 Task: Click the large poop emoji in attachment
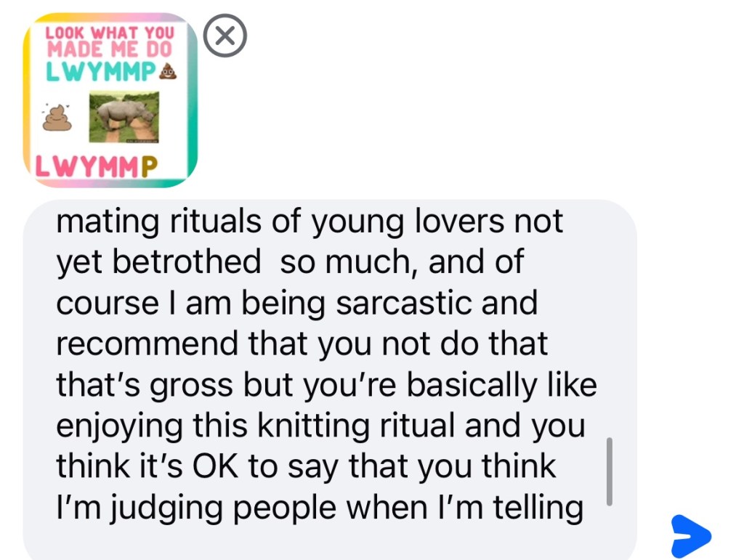point(58,117)
